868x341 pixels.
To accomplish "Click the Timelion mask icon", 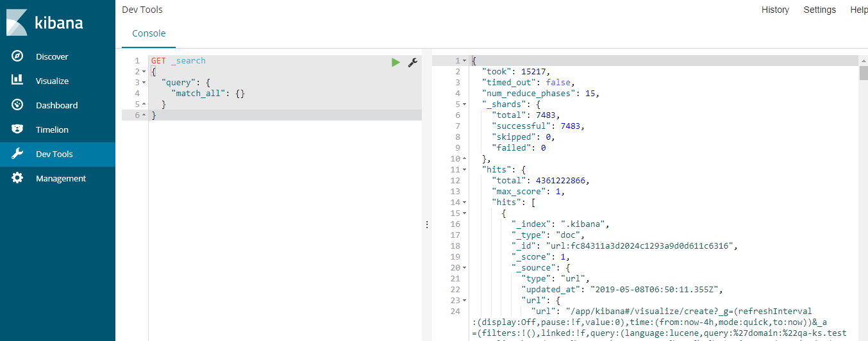I will pyautogui.click(x=17, y=129).
